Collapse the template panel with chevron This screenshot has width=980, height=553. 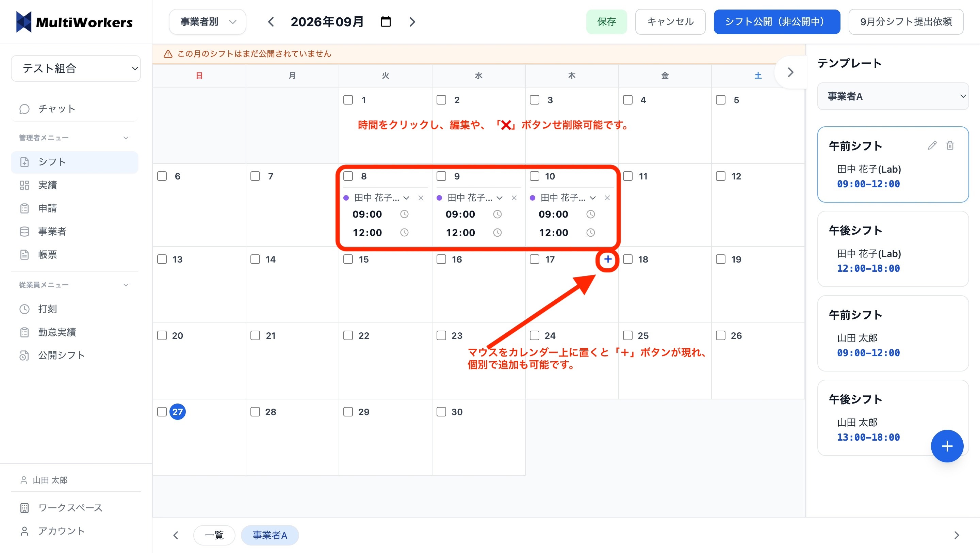(x=790, y=72)
